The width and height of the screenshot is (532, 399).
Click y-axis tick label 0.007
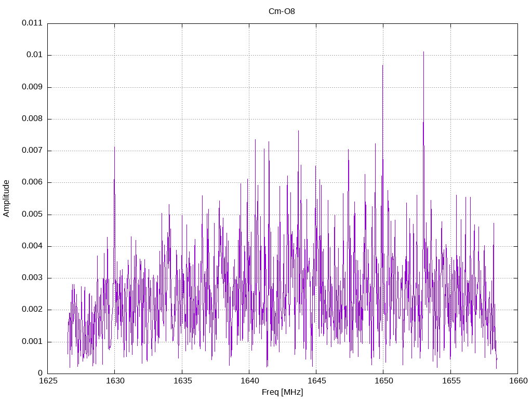point(32,151)
